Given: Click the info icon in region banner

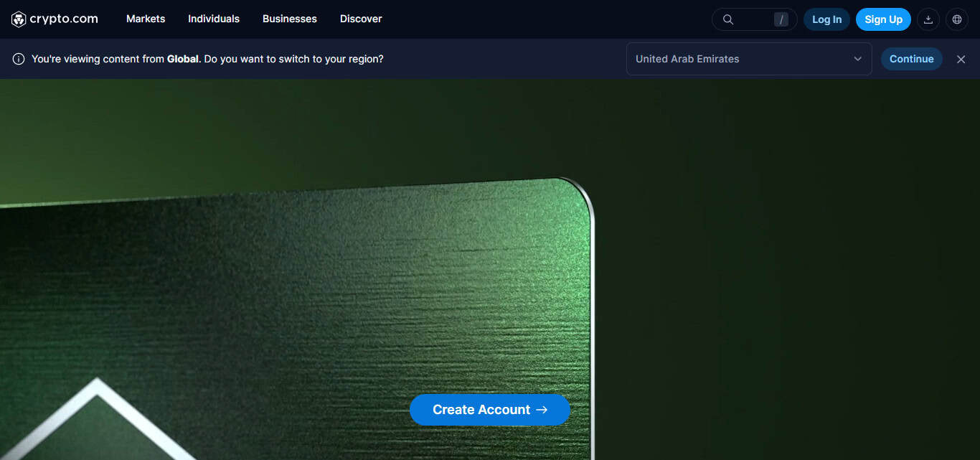Looking at the screenshot, I should click(19, 59).
